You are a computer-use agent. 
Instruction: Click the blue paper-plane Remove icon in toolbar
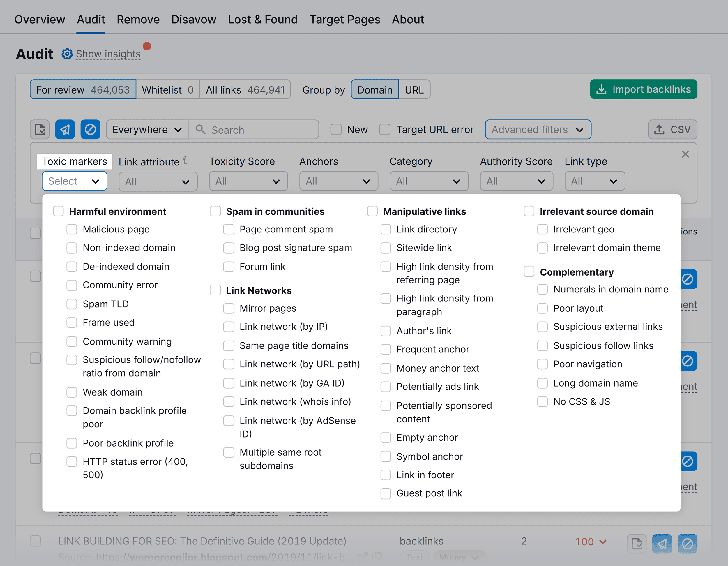coord(65,129)
